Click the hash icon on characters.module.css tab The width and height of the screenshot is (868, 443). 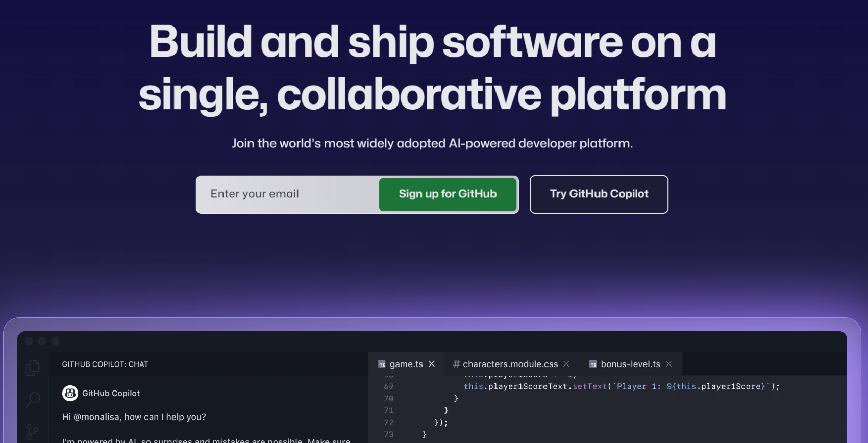[456, 364]
